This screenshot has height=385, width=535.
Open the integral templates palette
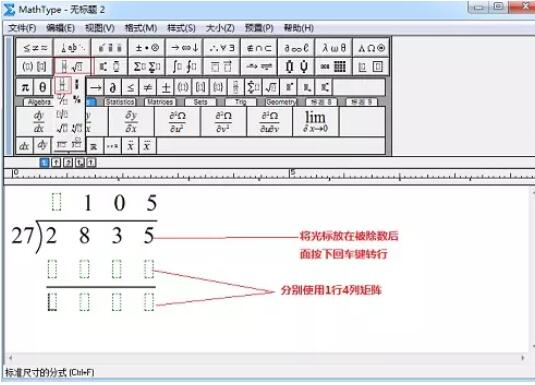tap(185, 66)
